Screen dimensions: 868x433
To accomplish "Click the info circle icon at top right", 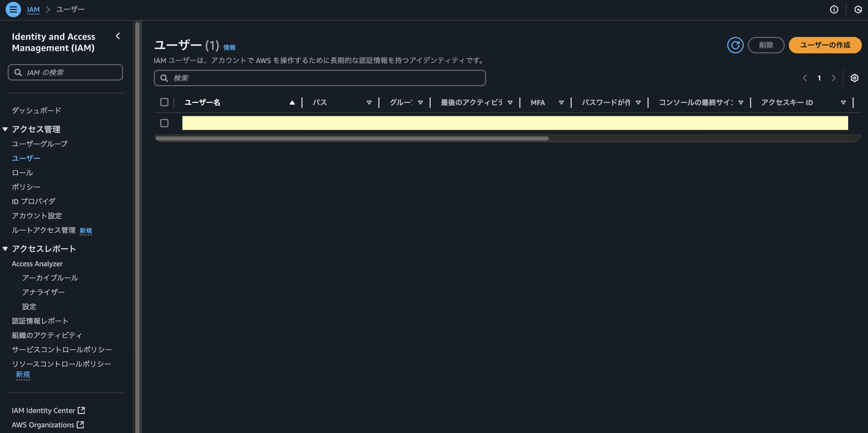I will [x=834, y=9].
